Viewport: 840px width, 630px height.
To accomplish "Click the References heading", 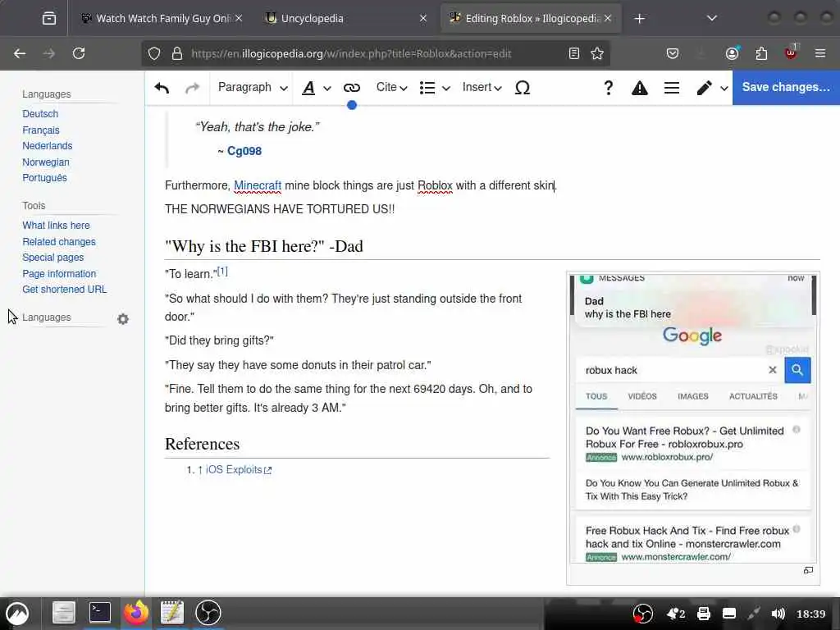I will (x=203, y=444).
